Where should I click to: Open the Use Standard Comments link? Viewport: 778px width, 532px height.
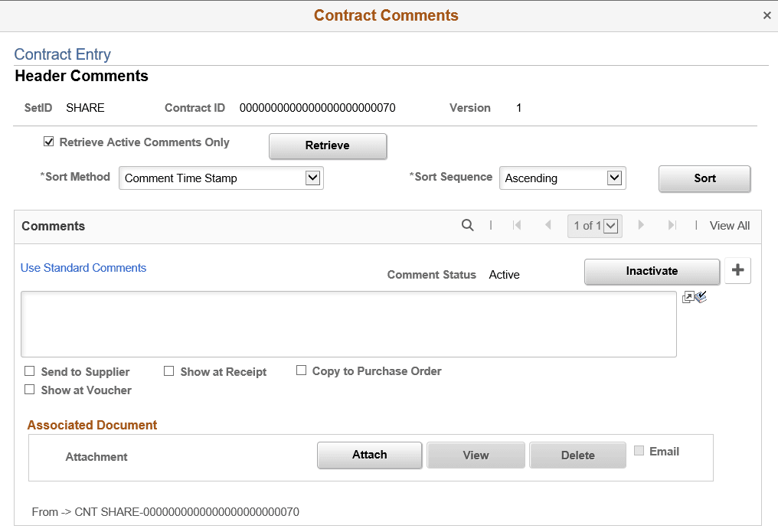coord(83,268)
